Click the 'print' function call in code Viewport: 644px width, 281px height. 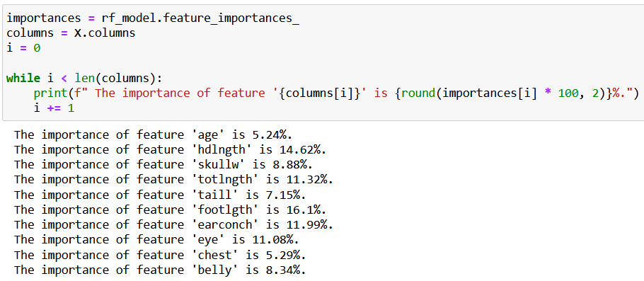point(50,93)
